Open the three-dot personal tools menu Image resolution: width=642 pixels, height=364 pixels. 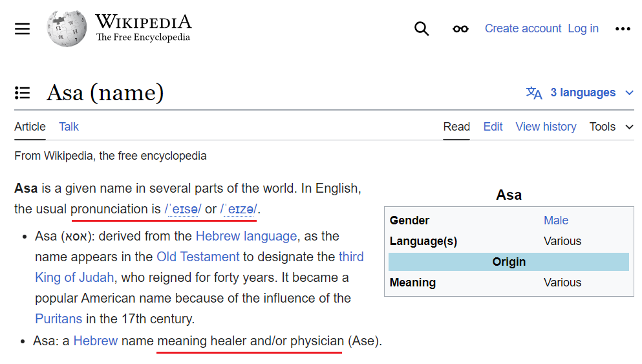pos(623,28)
